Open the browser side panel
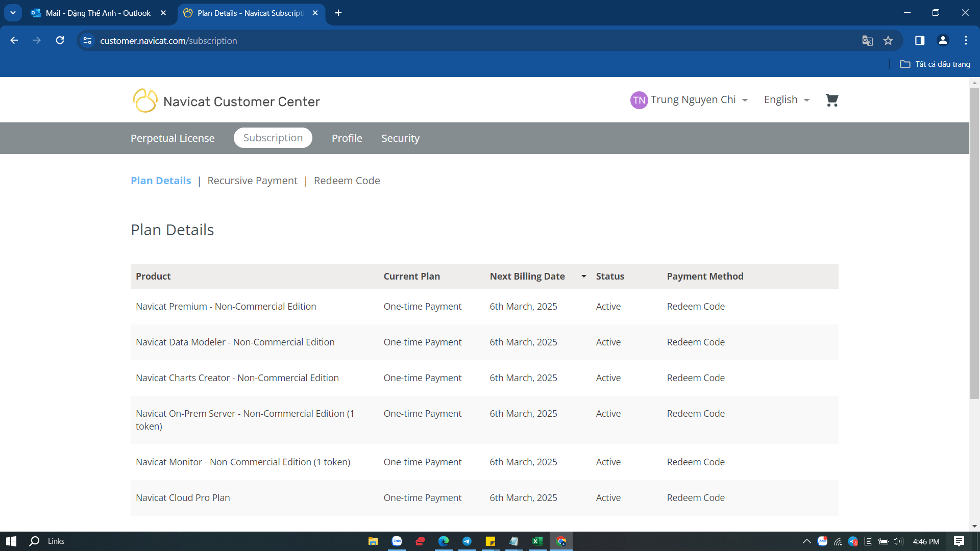Screen dimensions: 980x551 tap(920, 40)
